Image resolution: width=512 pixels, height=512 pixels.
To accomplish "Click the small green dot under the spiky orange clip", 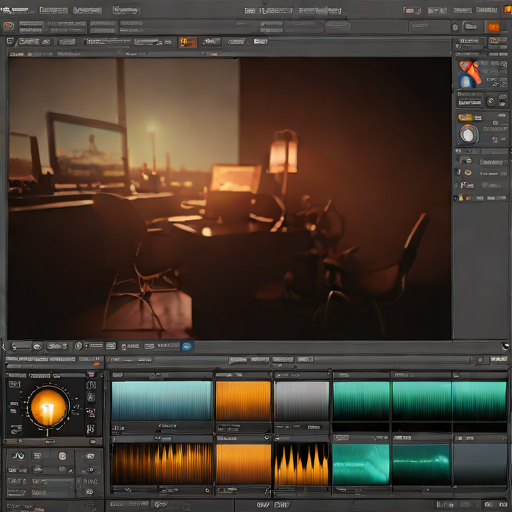I will (207, 490).
